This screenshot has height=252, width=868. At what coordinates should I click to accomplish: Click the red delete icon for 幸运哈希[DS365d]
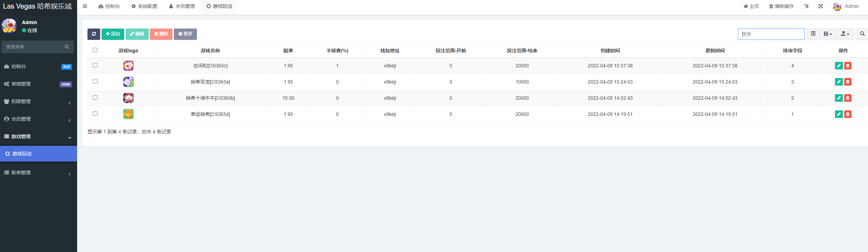[x=848, y=114]
